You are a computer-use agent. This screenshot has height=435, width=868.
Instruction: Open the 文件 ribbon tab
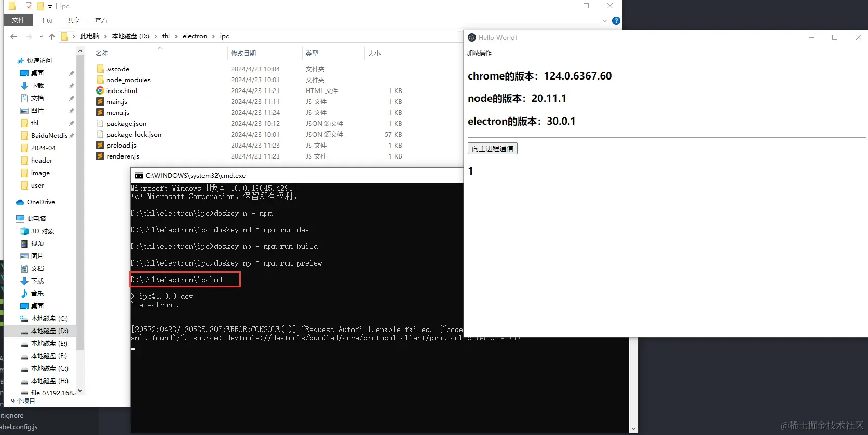[x=18, y=20]
